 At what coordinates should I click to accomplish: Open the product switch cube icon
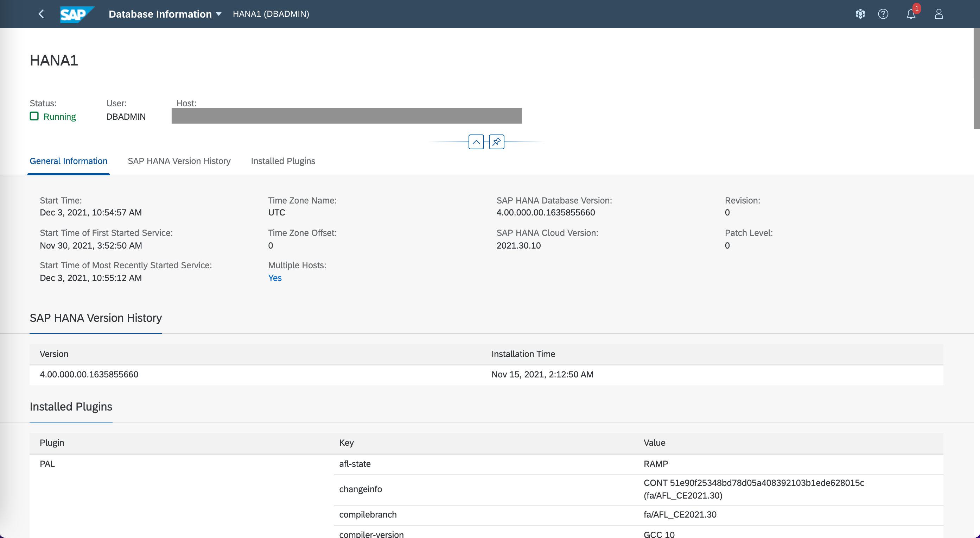[x=860, y=14]
